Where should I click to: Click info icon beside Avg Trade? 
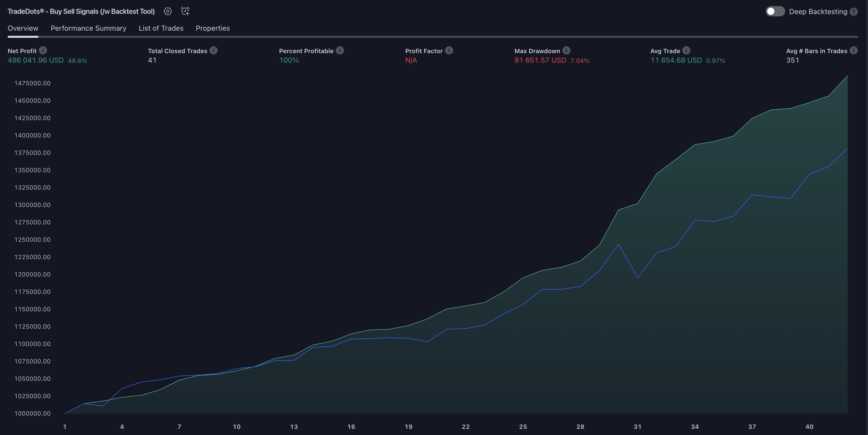pyautogui.click(x=687, y=51)
